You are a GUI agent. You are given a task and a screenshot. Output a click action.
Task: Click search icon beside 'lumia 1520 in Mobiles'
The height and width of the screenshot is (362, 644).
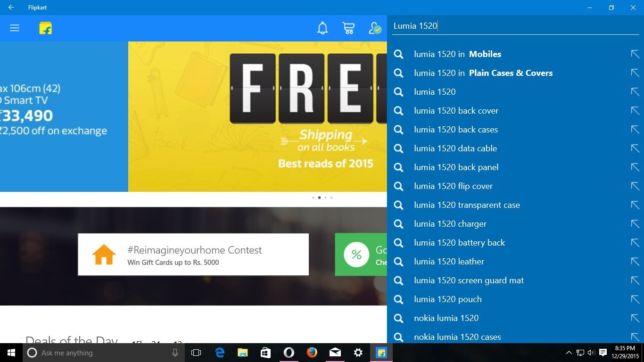[x=399, y=54]
